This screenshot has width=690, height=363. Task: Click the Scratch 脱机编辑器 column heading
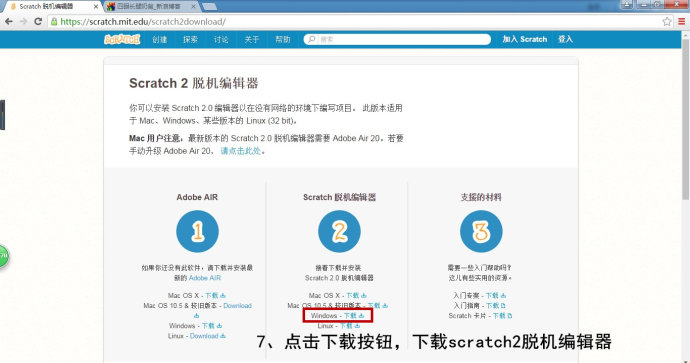click(x=339, y=197)
